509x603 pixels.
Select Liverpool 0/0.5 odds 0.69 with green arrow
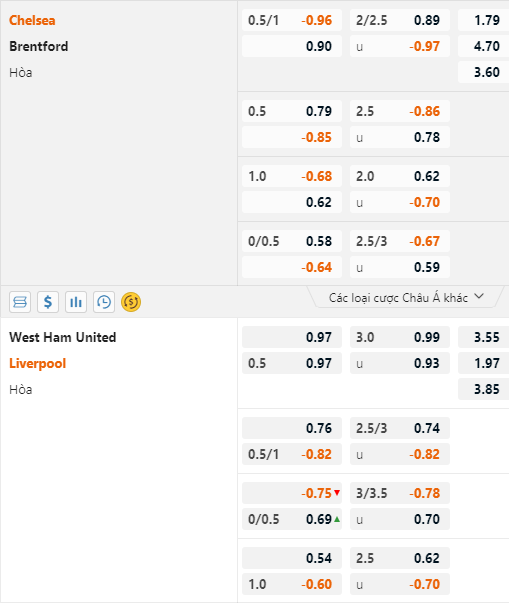tap(292, 519)
